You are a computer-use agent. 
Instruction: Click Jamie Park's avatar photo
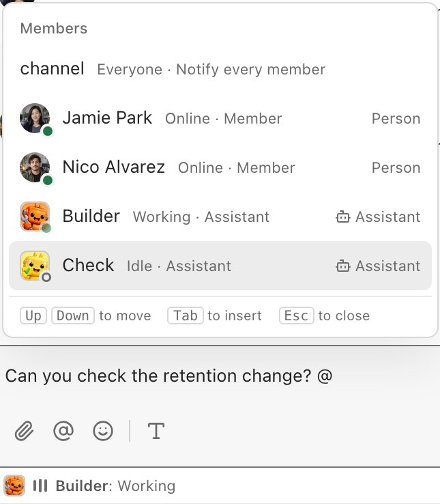pyautogui.click(x=35, y=118)
